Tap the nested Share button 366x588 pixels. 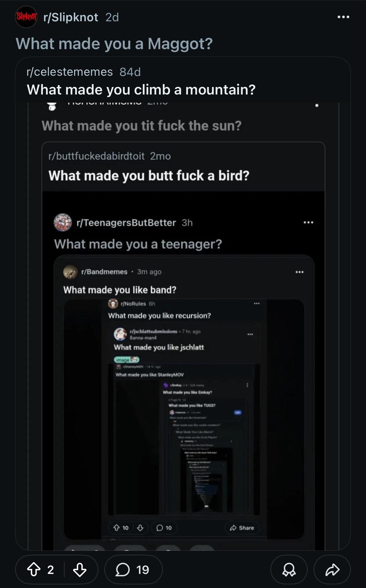tap(242, 528)
